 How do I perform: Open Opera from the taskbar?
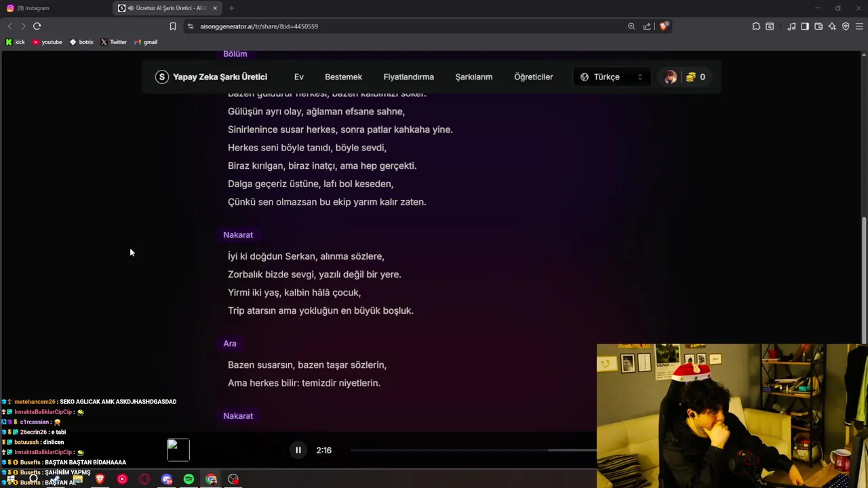tap(144, 479)
